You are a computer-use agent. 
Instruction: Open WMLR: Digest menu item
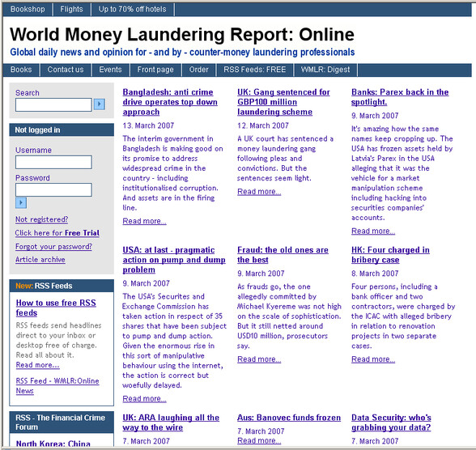point(325,70)
